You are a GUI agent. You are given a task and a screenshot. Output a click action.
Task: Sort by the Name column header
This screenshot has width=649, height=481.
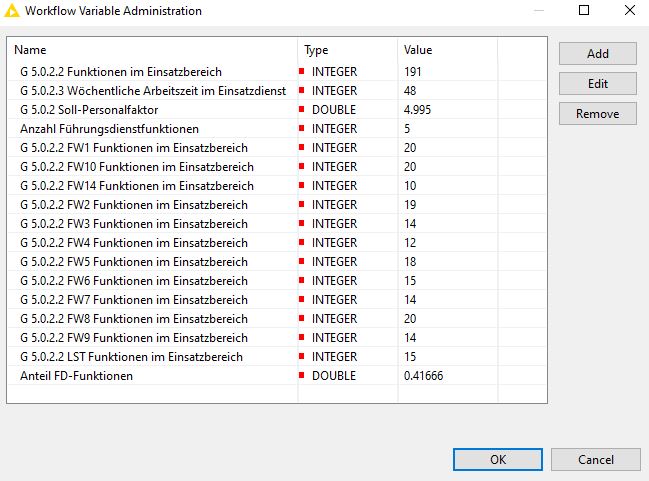152,50
